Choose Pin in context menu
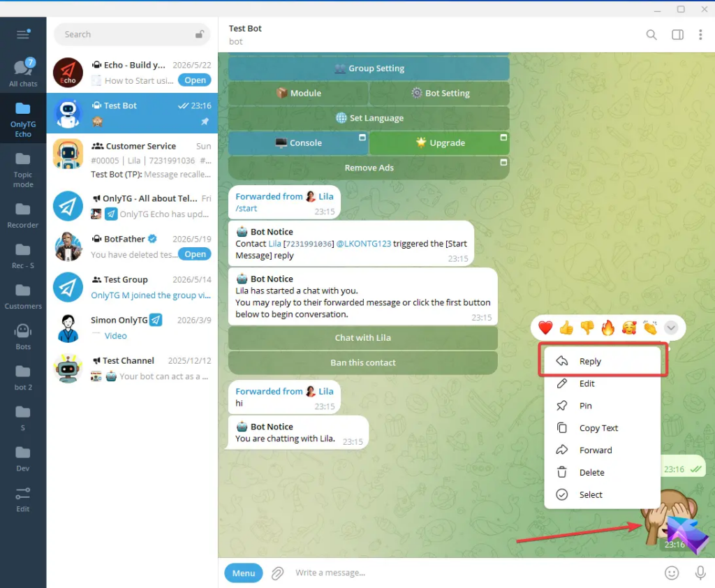 pos(602,406)
